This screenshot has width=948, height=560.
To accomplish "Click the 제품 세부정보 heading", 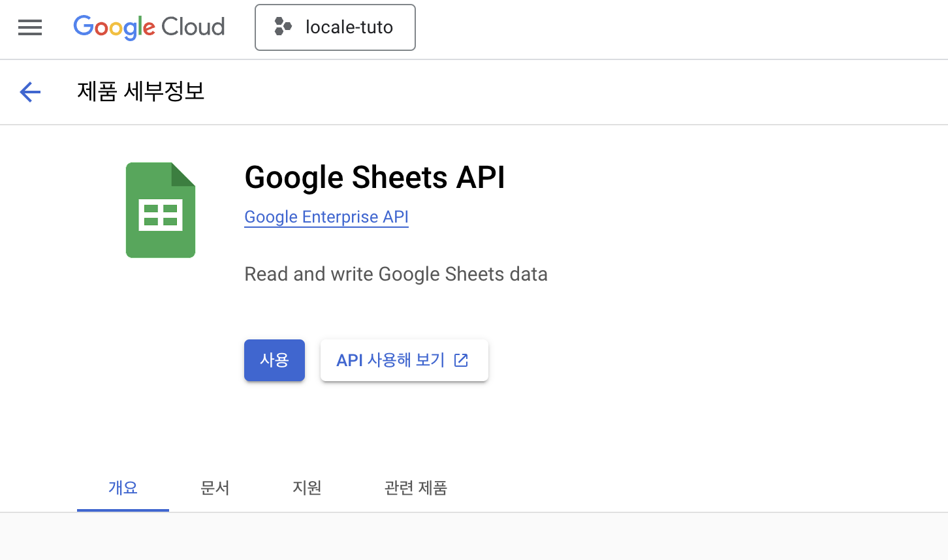I will (141, 91).
